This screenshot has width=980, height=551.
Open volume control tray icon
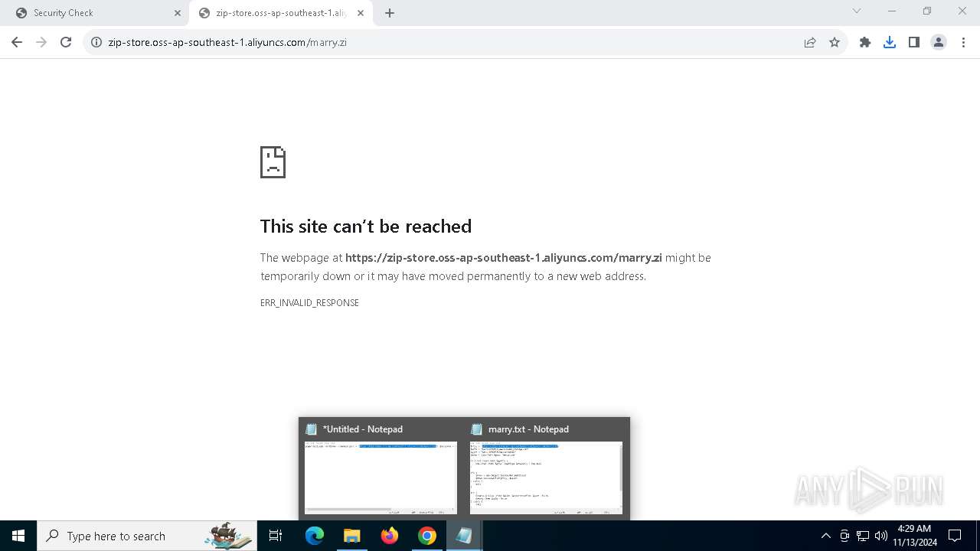pyautogui.click(x=881, y=536)
